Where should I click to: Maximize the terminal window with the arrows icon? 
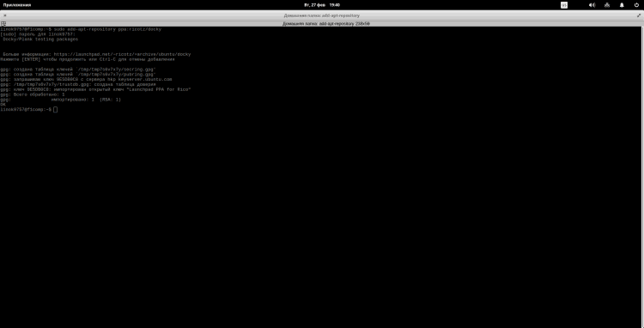point(639,15)
